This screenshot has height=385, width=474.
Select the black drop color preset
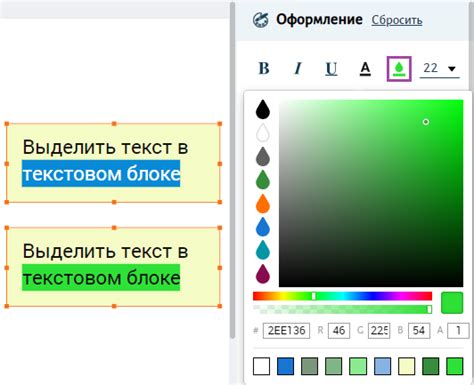coord(263,109)
